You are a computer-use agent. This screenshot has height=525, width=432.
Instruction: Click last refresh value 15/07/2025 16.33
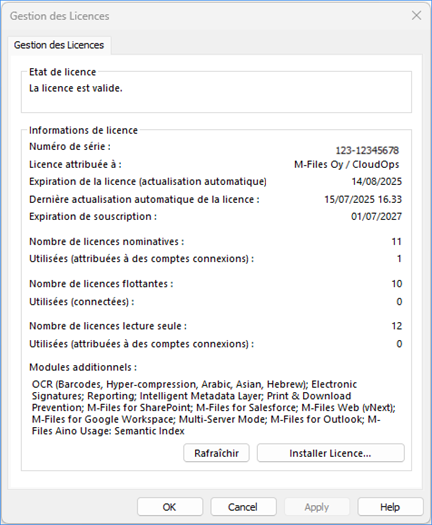[x=363, y=199]
